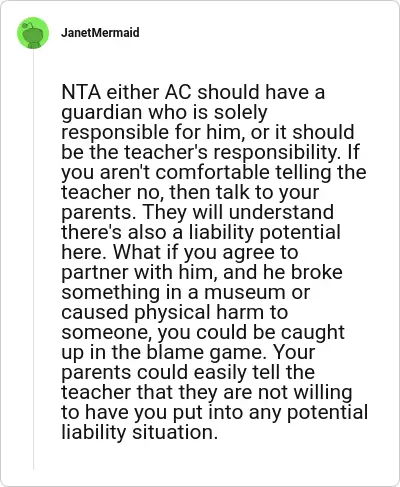Click the line 'partner with him, and he broke'
This screenshot has width=400, height=487.
(202, 272)
